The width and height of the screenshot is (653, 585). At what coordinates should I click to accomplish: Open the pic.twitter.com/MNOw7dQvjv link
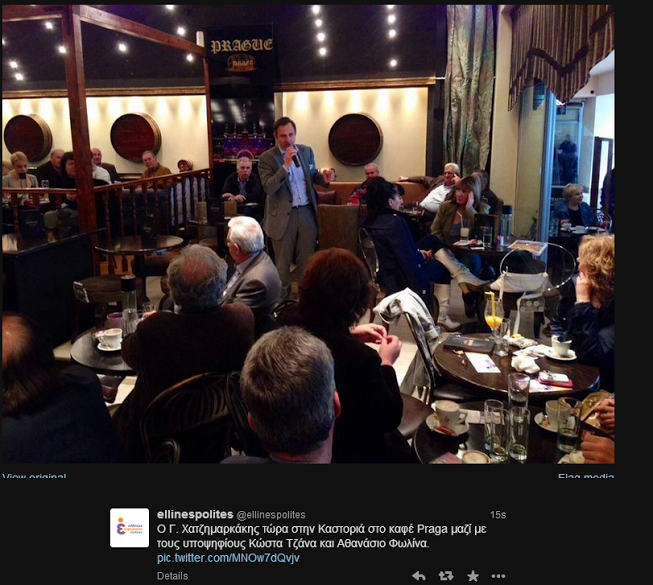228,558
